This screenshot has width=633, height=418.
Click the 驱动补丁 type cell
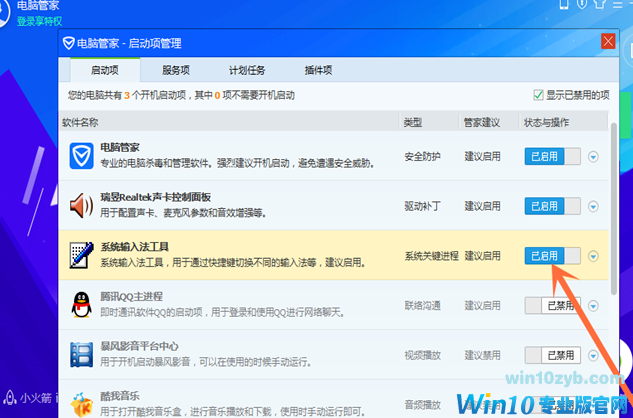(422, 206)
